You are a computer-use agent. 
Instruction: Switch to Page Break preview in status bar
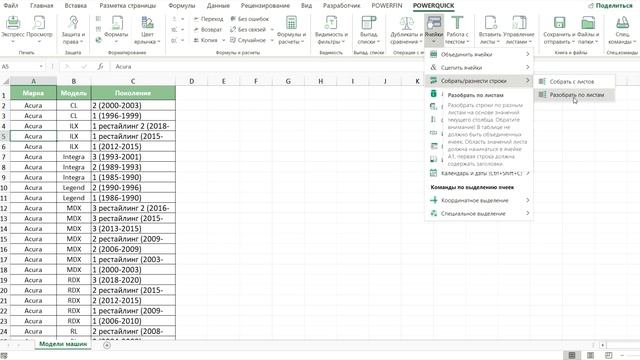coord(608,356)
